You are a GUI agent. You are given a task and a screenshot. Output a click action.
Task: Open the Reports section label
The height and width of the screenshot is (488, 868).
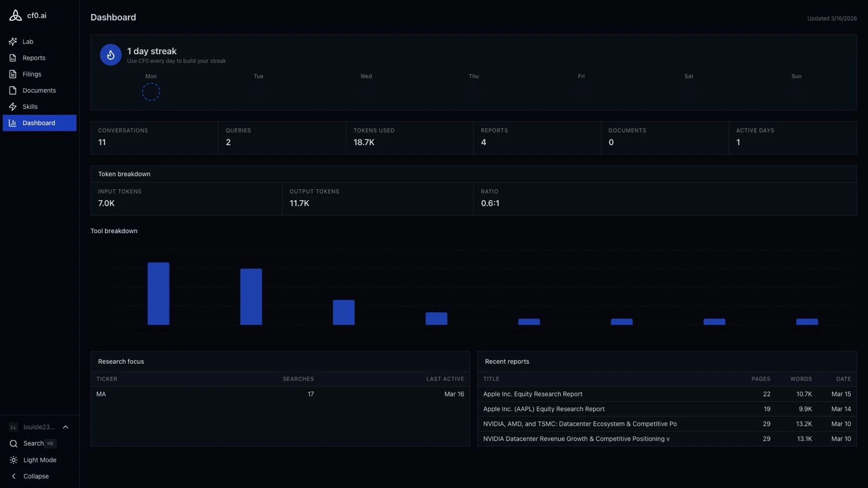(34, 58)
